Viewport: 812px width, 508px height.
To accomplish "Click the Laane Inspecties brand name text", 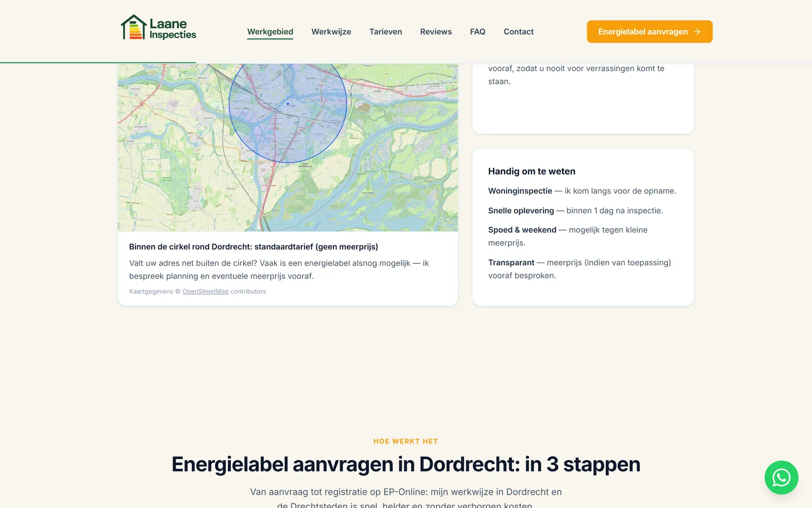I will (x=173, y=29).
